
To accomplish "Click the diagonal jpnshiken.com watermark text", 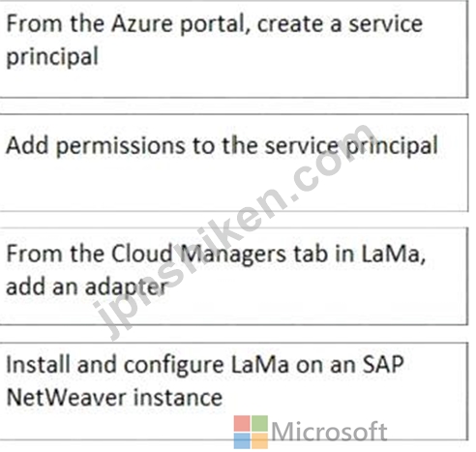I will (x=235, y=230).
